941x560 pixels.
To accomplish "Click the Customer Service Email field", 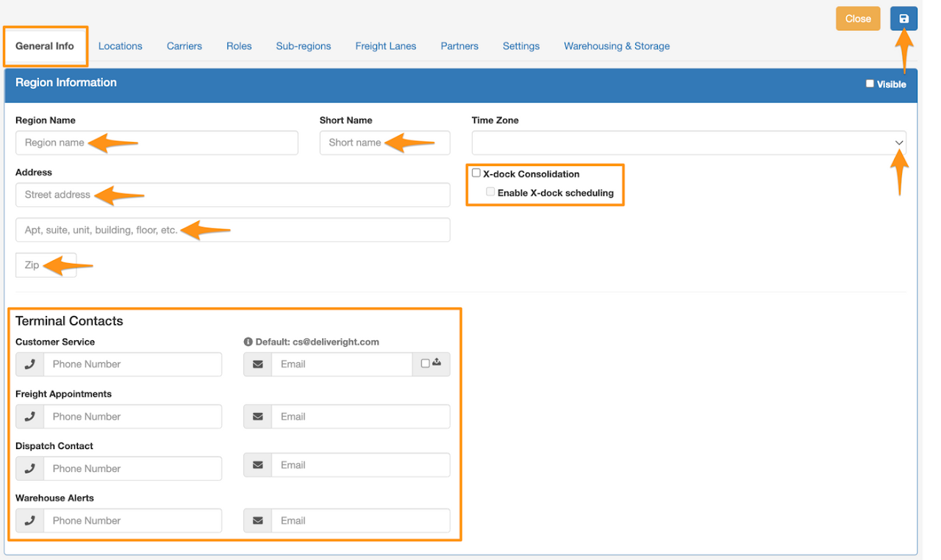I will (x=342, y=365).
